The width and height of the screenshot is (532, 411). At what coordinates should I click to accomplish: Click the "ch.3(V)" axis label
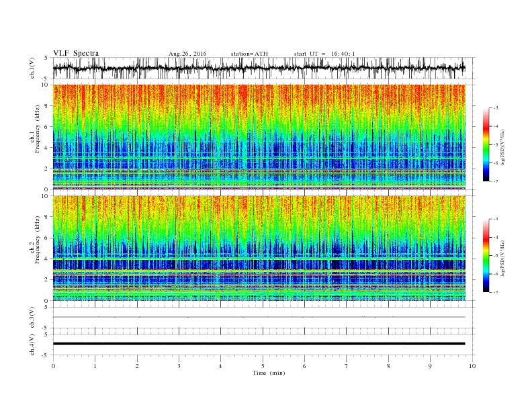(32, 318)
